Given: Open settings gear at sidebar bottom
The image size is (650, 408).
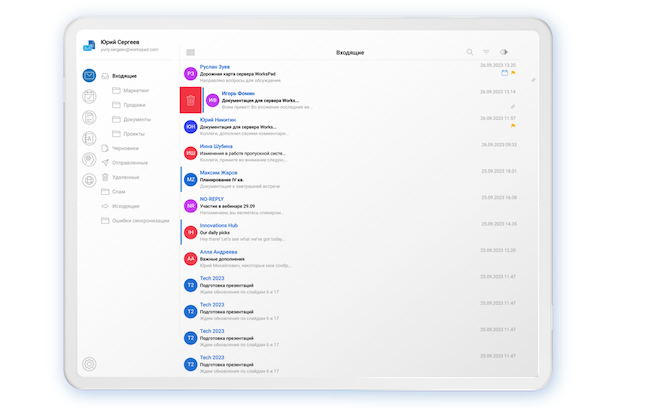Looking at the screenshot, I should [89, 364].
